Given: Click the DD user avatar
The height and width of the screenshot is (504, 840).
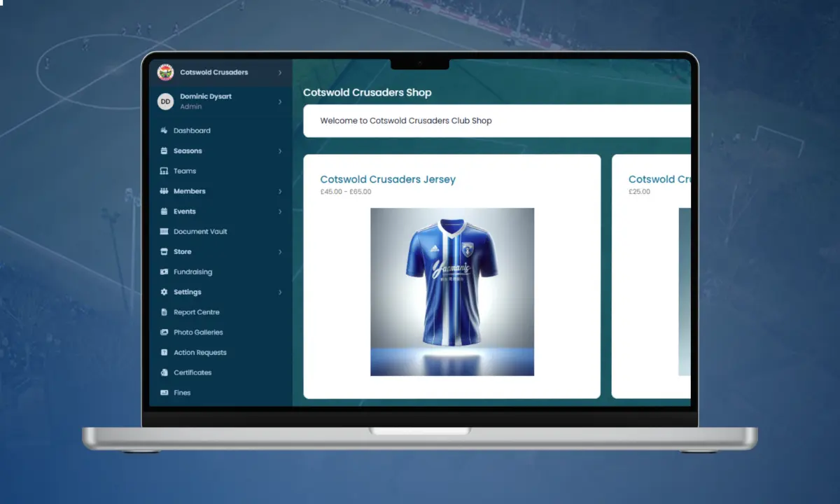Looking at the screenshot, I should coord(165,101).
